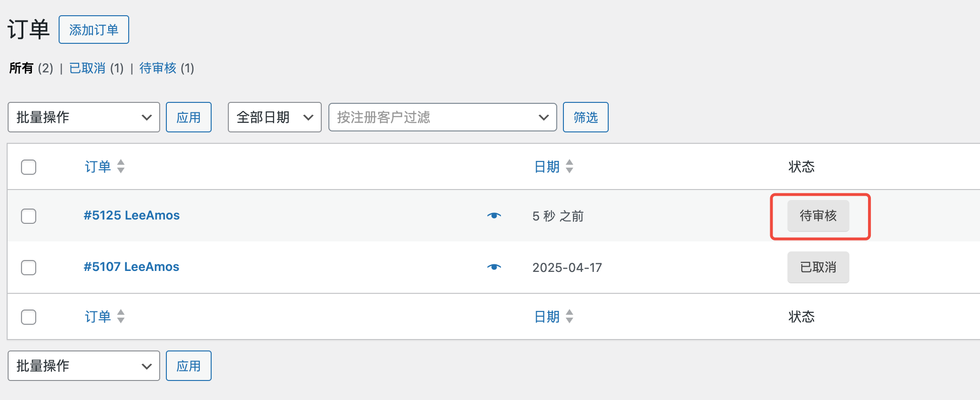Click the 添加订单 button

click(x=94, y=30)
